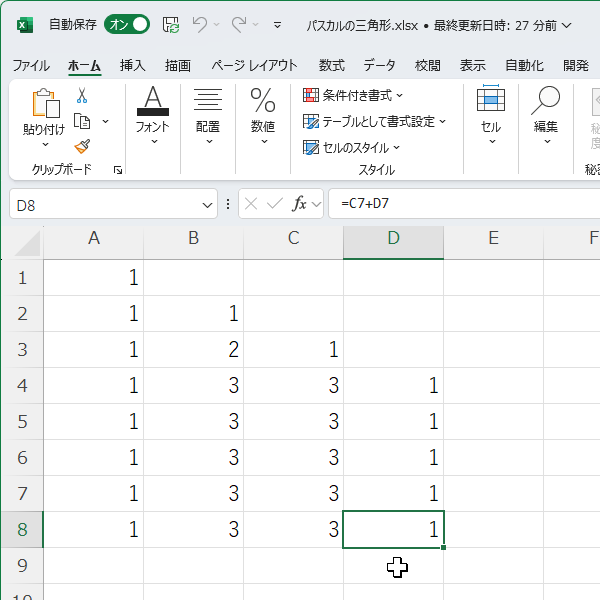
Task: Click the Cut scissors icon
Action: pos(82,96)
